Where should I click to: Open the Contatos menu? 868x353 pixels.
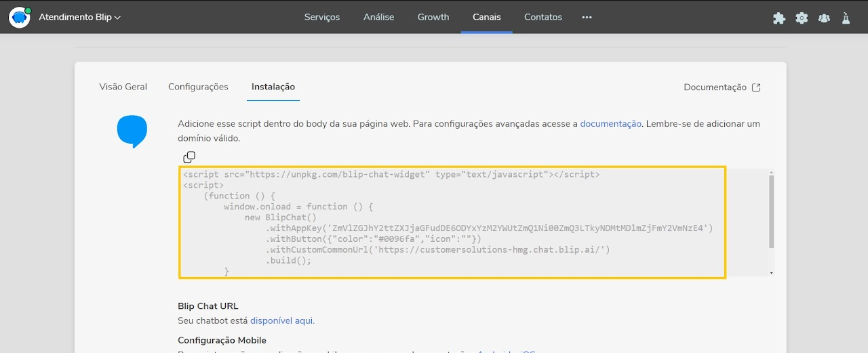point(543,17)
